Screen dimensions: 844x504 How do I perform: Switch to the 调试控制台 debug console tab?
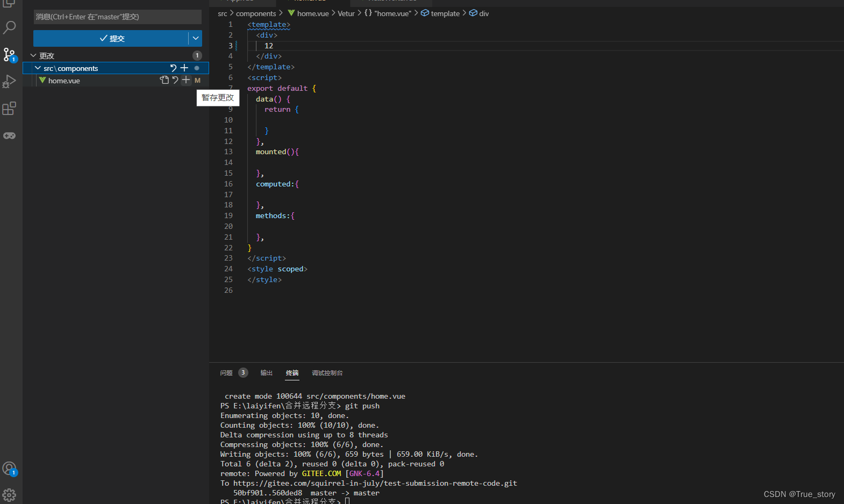[327, 373]
